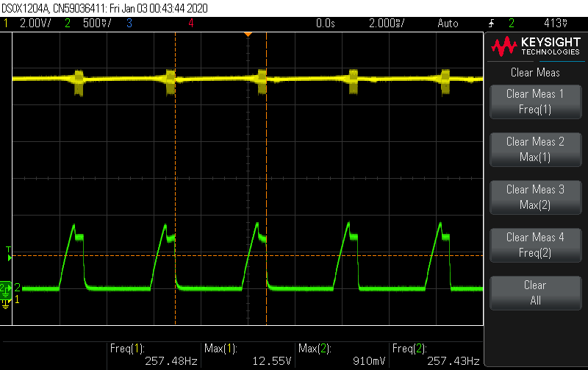
Task: Click the trigger level T indicator
Action: tap(9, 254)
